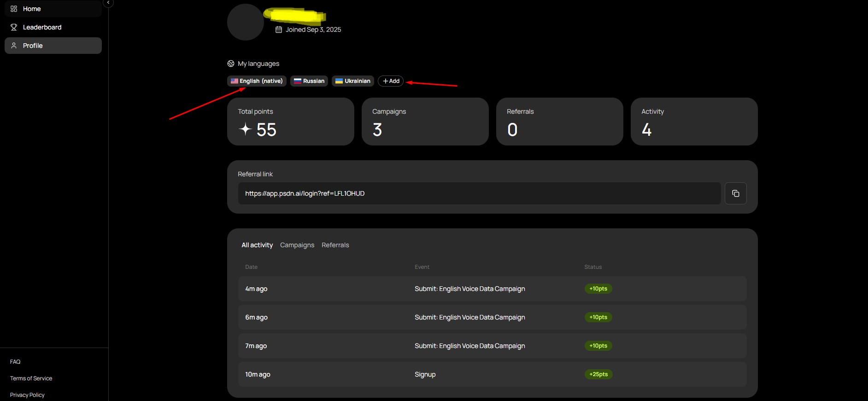The height and width of the screenshot is (401, 868).
Task: Click the Home grid icon in sidebar
Action: [x=14, y=9]
